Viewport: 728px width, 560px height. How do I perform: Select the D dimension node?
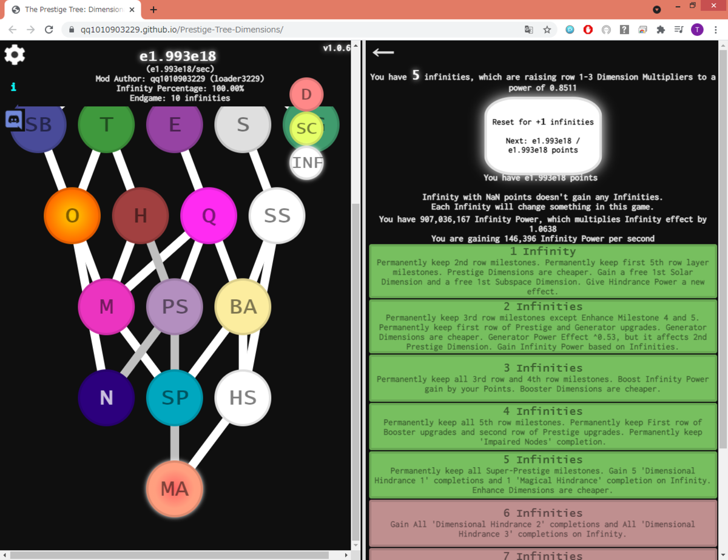(x=306, y=94)
